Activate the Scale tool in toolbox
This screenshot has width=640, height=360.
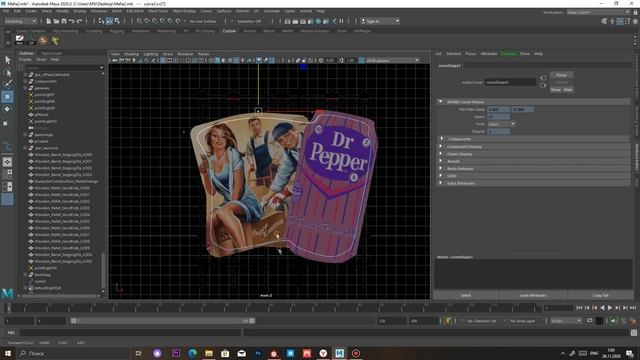[x=6, y=123]
